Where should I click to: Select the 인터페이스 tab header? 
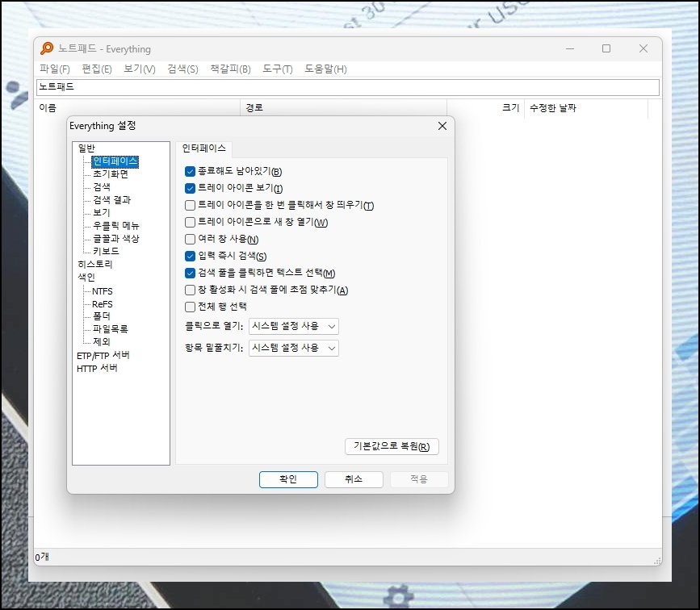coord(204,148)
